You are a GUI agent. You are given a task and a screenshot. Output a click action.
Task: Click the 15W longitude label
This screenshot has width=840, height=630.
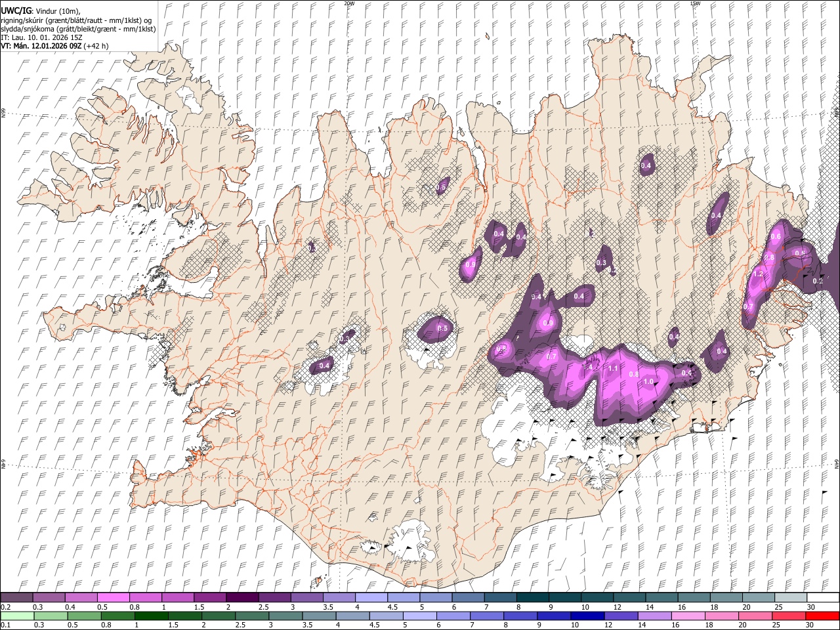click(695, 3)
